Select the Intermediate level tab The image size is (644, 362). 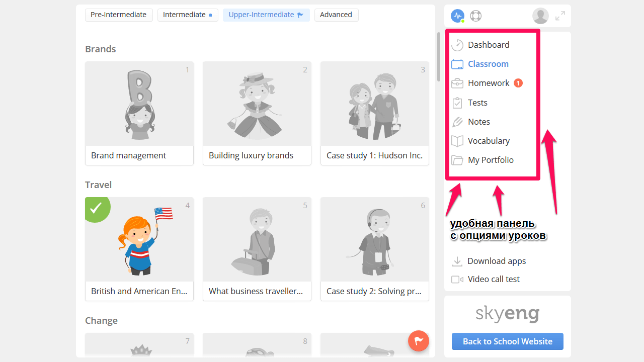click(x=188, y=15)
